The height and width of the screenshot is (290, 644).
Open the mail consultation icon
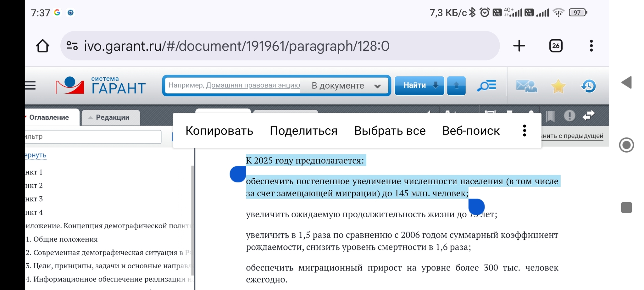(x=526, y=86)
